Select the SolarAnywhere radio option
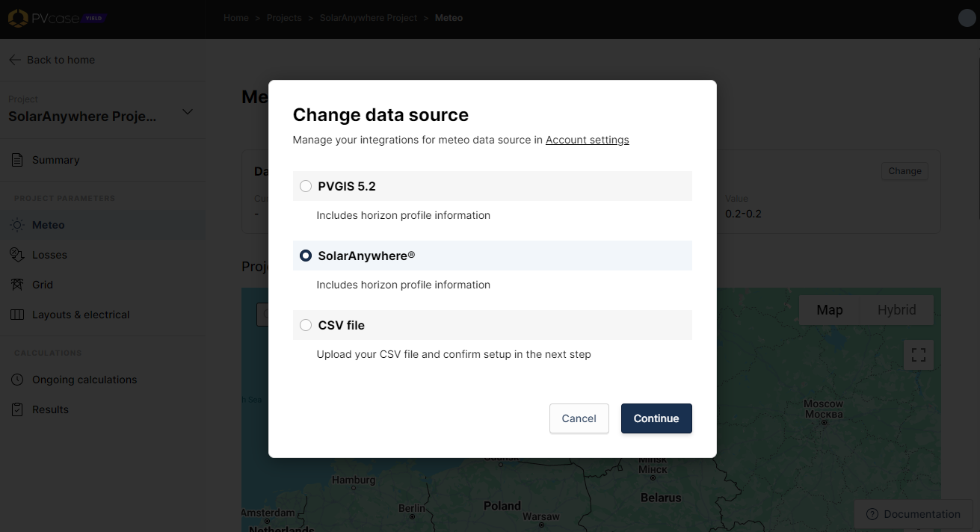This screenshot has width=980, height=532. 306,256
